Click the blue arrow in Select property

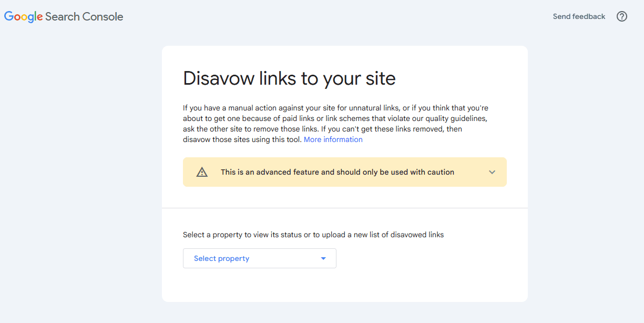(x=323, y=258)
